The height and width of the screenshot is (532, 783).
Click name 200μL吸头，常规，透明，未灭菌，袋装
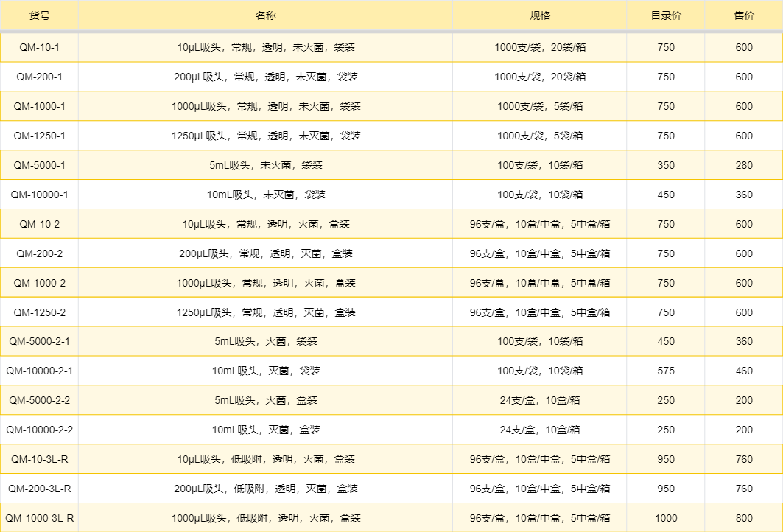(266, 77)
